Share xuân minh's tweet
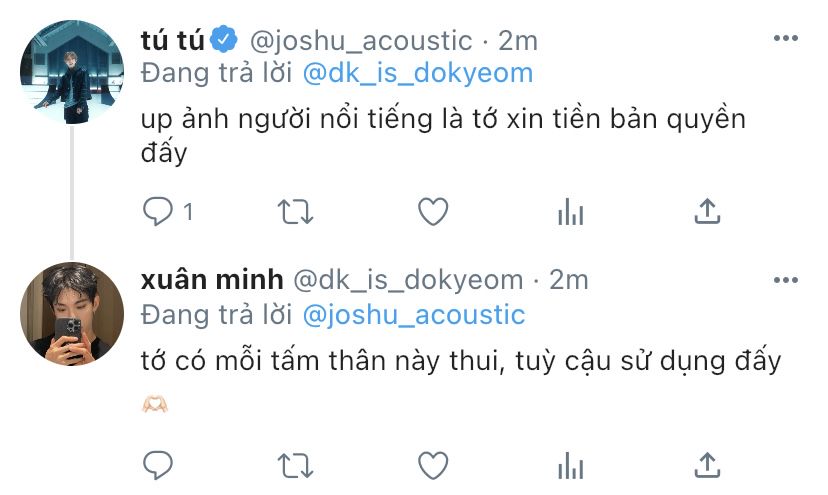 [x=707, y=465]
